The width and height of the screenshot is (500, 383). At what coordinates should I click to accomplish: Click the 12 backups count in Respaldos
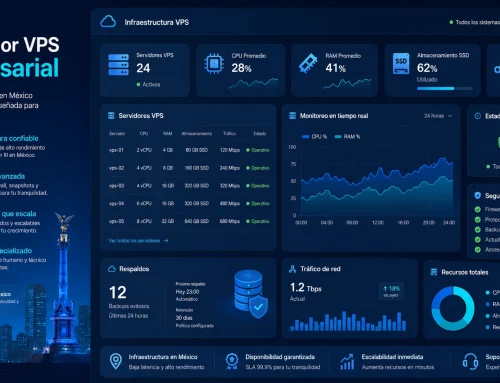(118, 292)
